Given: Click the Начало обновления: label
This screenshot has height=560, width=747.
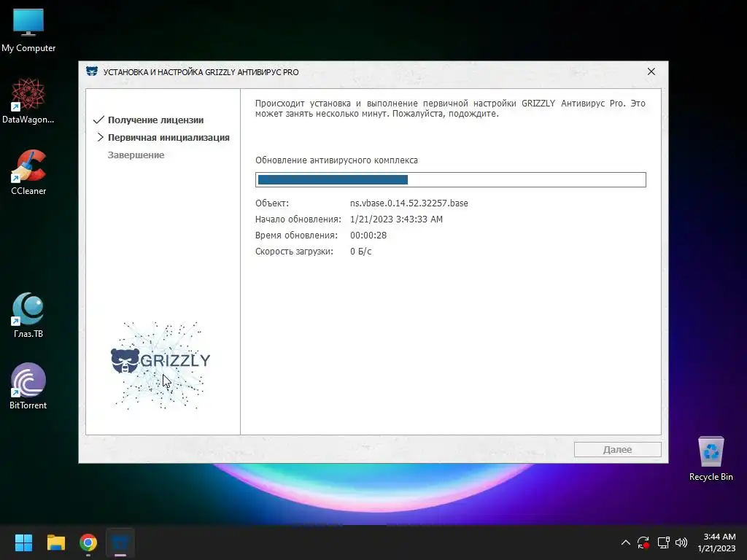Looking at the screenshot, I should tap(298, 219).
